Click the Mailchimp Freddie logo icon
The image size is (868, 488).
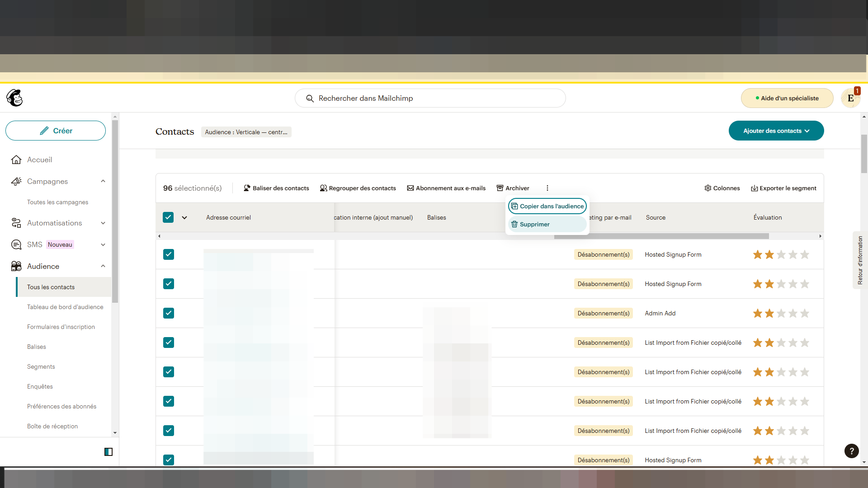click(x=14, y=98)
